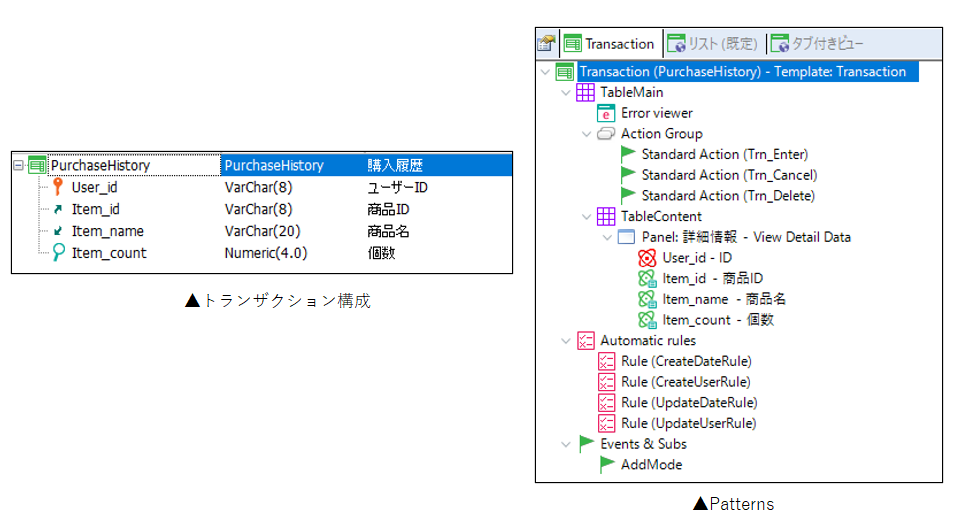Viewport: 956px width, 519px height.
Task: Click the TableContent grid icon
Action: 606,217
